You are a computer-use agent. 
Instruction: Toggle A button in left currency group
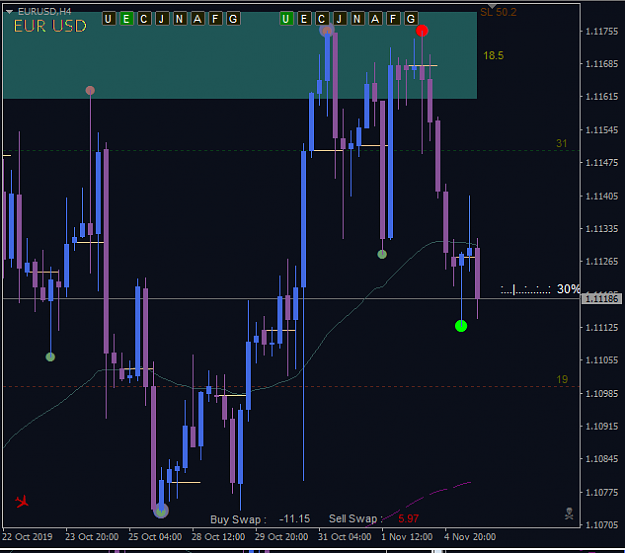tap(198, 19)
